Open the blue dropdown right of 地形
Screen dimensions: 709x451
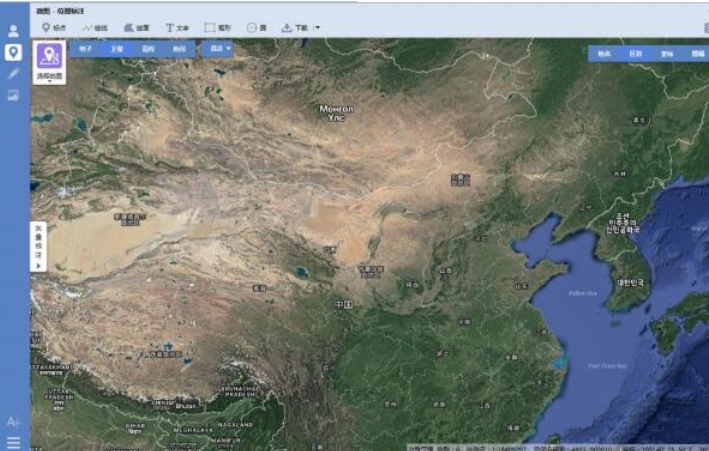217,48
